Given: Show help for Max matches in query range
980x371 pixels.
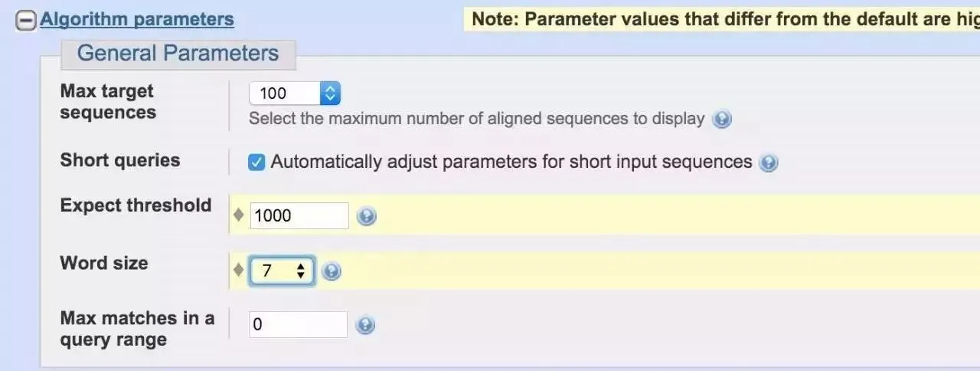Looking at the screenshot, I should pos(366,325).
